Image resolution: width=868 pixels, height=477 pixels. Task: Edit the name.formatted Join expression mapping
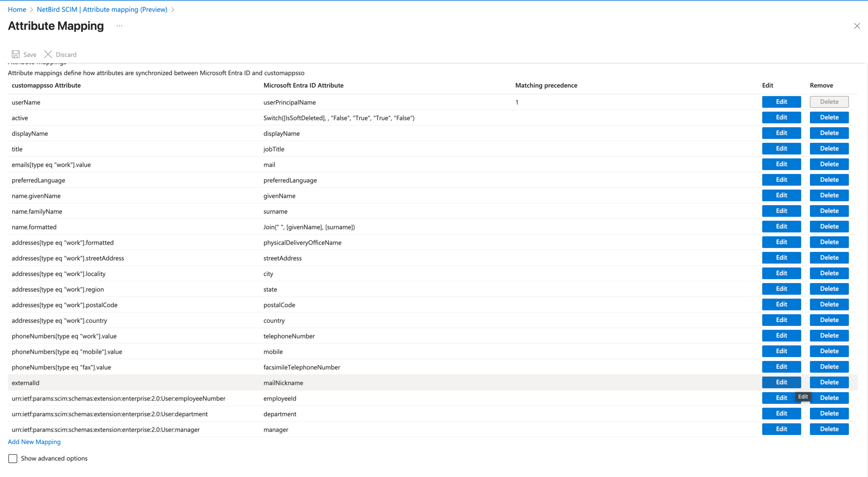781,226
